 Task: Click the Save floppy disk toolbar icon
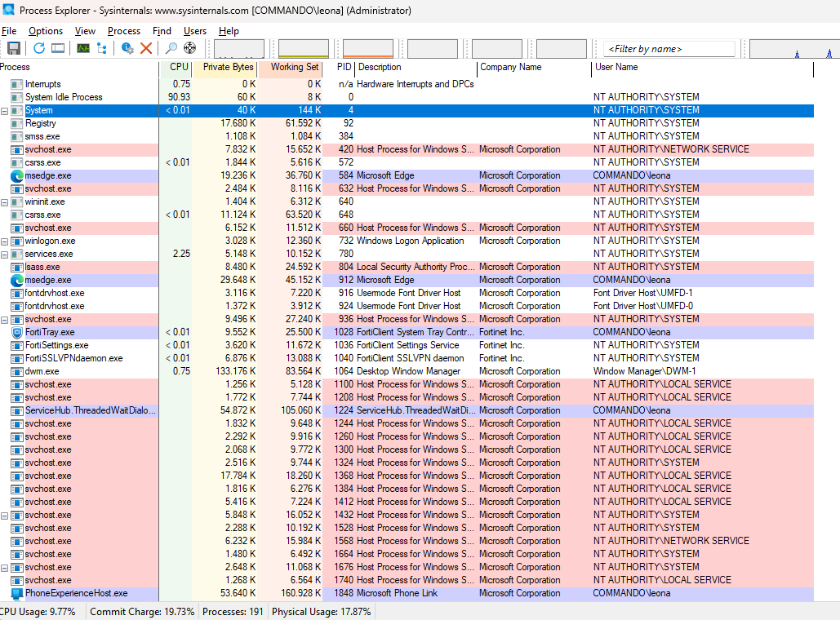12,49
